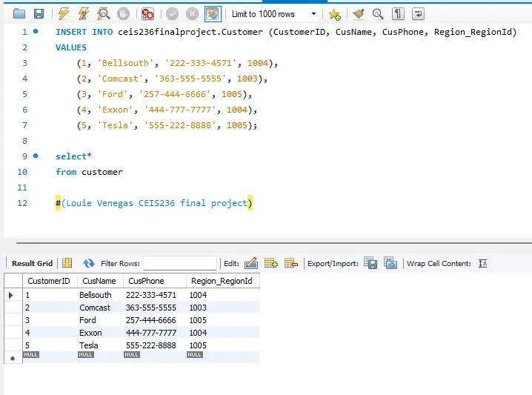Execute the script with the lightning bolt icon

[x=63, y=14]
